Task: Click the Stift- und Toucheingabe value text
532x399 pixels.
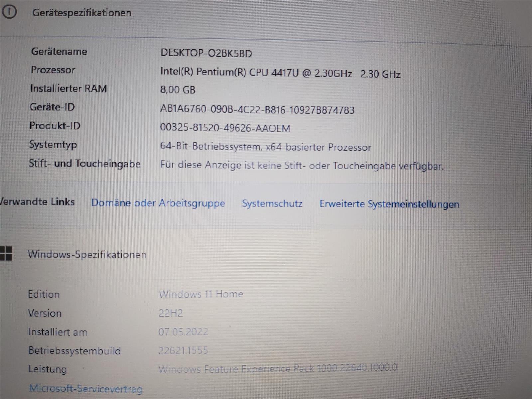Action: 302,166
